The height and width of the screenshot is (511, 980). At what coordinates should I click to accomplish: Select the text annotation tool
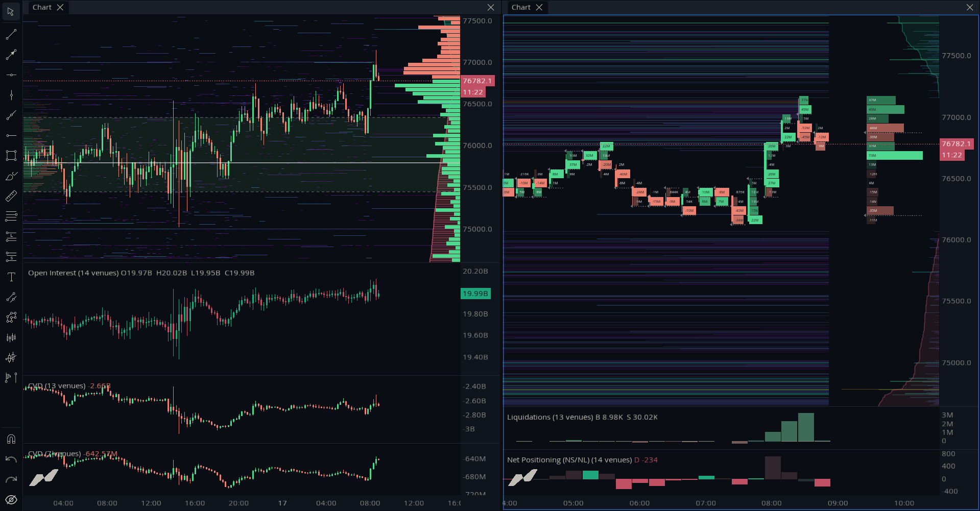[11, 277]
